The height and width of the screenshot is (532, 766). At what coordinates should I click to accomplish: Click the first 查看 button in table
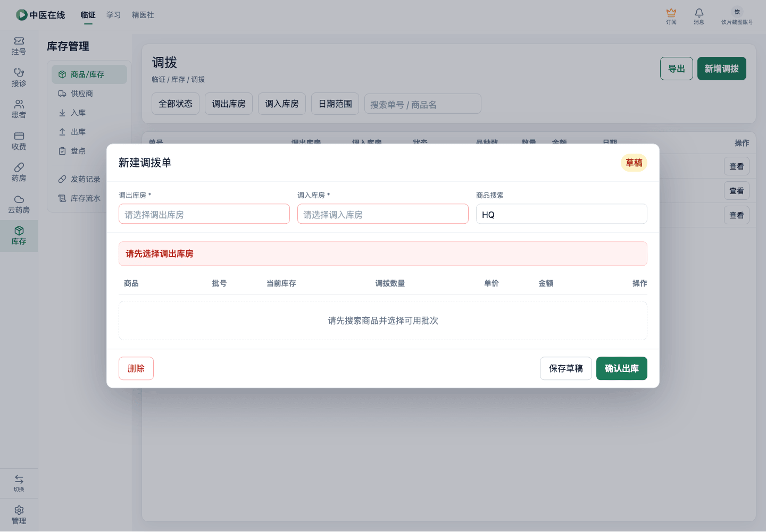tap(737, 166)
